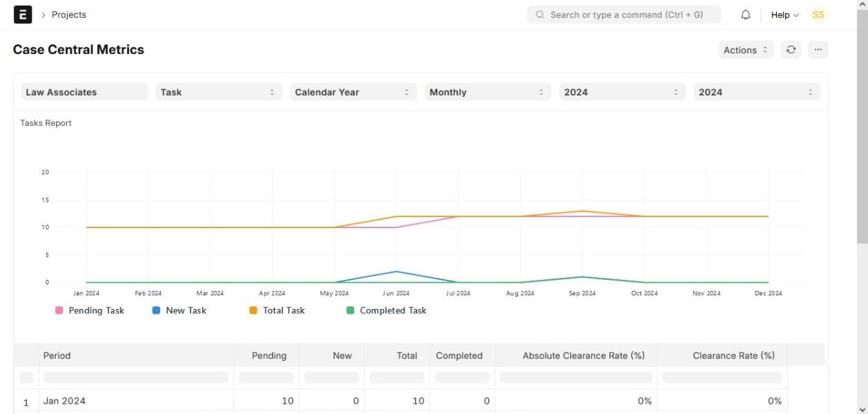868x414 pixels.
Task: Open the Calendar Year dropdown
Action: point(354,92)
